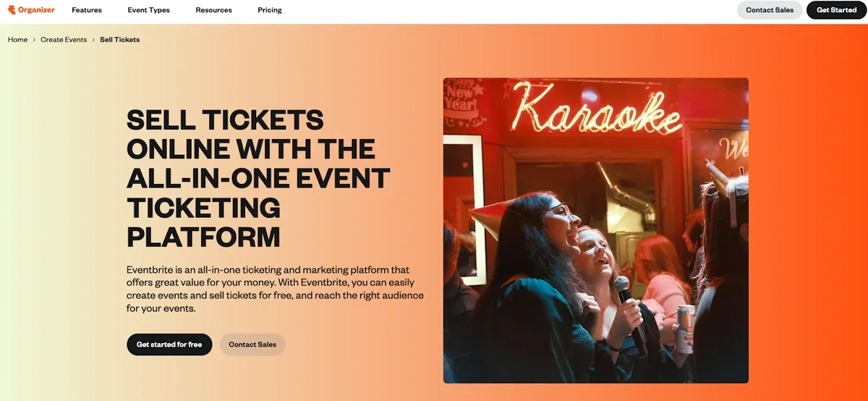Click the black Get Started header button

coord(836,10)
